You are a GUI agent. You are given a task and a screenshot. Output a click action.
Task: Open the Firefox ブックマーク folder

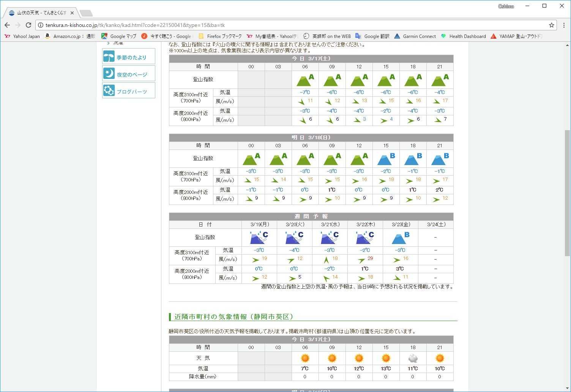click(220, 36)
